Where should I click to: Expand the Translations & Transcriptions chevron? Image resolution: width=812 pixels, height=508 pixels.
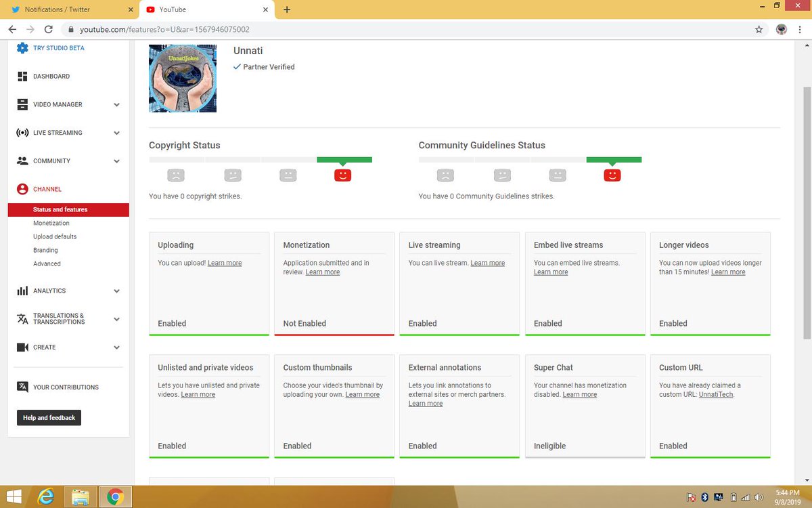pos(116,319)
